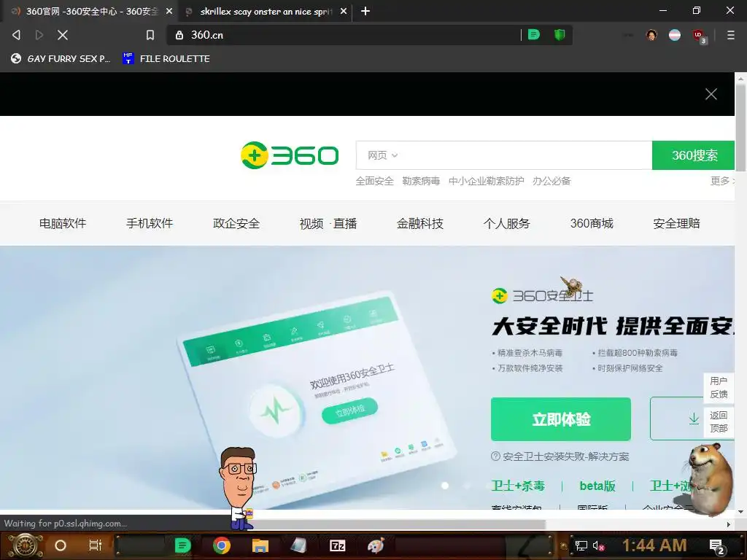Open the 电脑软件 nav menu
The height and width of the screenshot is (560, 747).
pyautogui.click(x=63, y=223)
